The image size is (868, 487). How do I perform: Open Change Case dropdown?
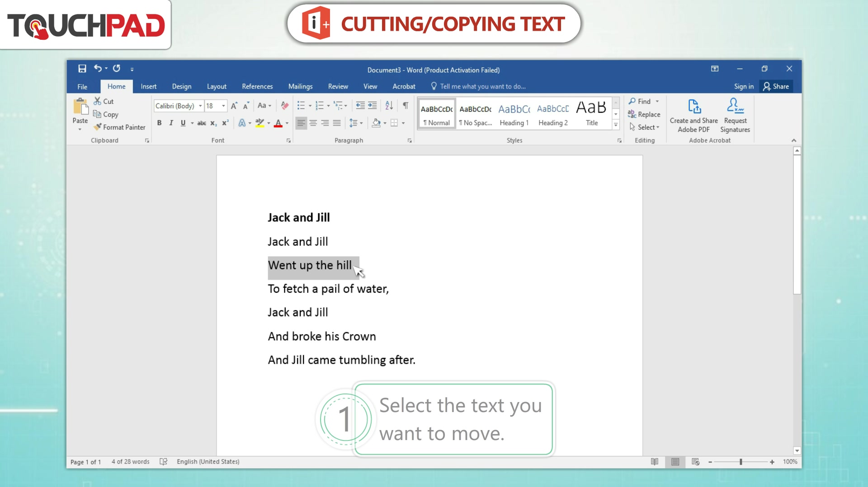tap(264, 106)
